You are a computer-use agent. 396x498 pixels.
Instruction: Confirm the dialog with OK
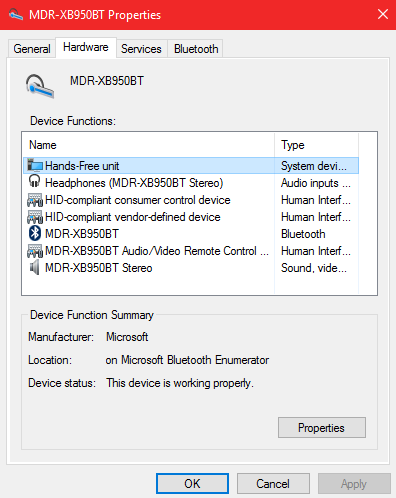(x=192, y=483)
